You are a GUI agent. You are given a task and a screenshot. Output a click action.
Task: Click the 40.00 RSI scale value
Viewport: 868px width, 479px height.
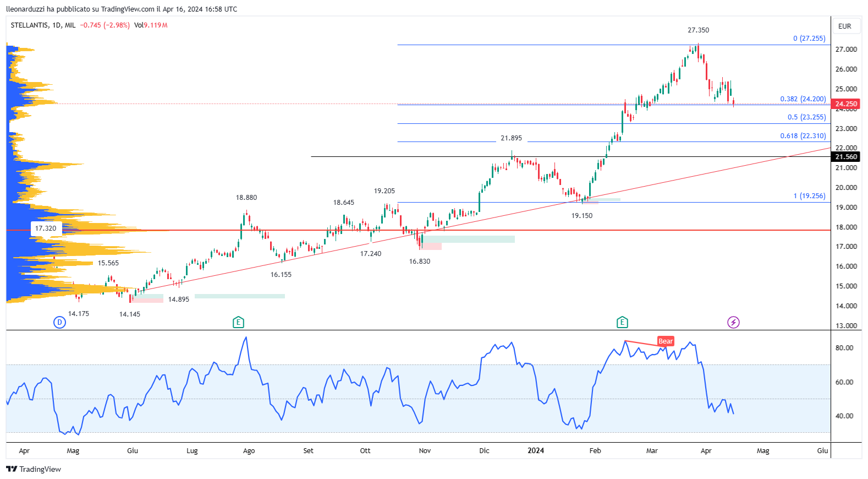pos(844,416)
